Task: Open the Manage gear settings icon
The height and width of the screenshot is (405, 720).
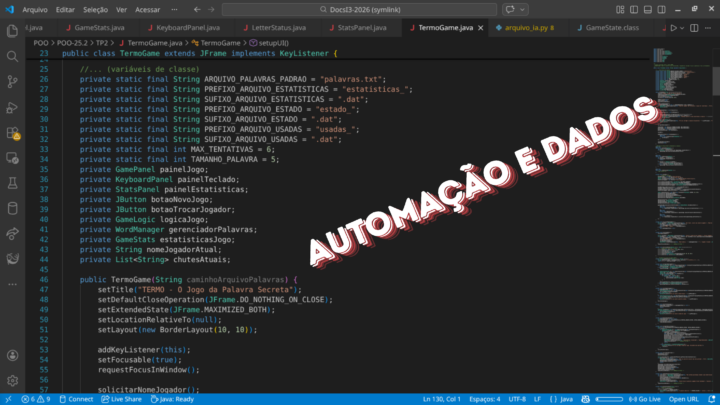Action: coord(12,380)
